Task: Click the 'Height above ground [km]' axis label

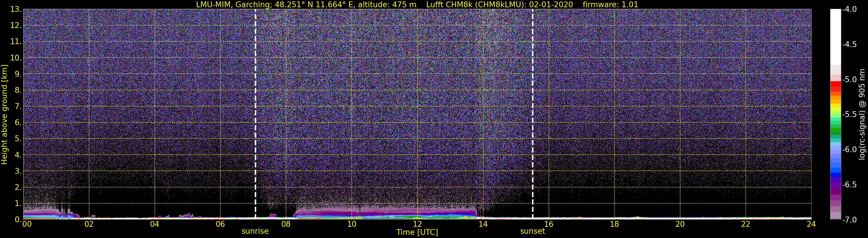Action: coord(4,115)
